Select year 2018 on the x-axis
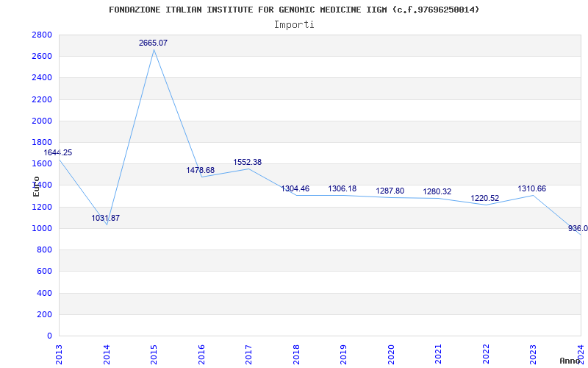588x368 pixels. pos(296,353)
